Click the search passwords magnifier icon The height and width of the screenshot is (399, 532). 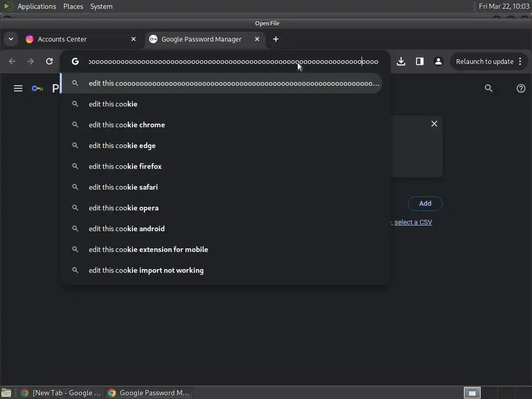[x=488, y=88]
